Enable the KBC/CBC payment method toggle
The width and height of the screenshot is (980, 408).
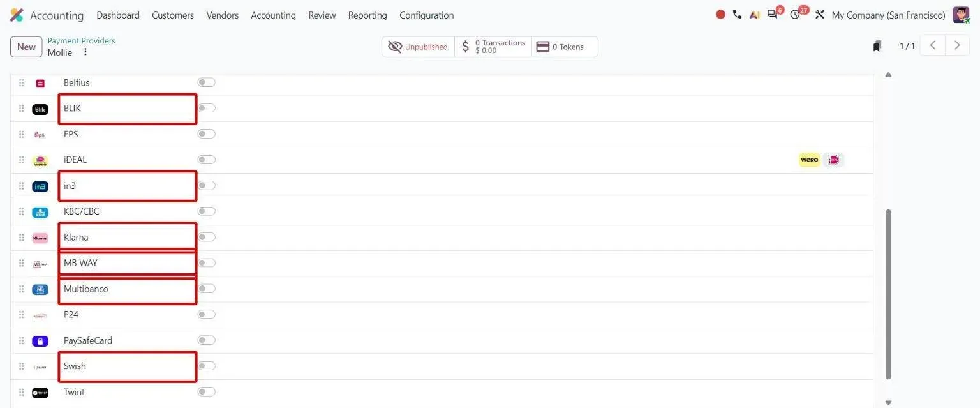point(206,211)
